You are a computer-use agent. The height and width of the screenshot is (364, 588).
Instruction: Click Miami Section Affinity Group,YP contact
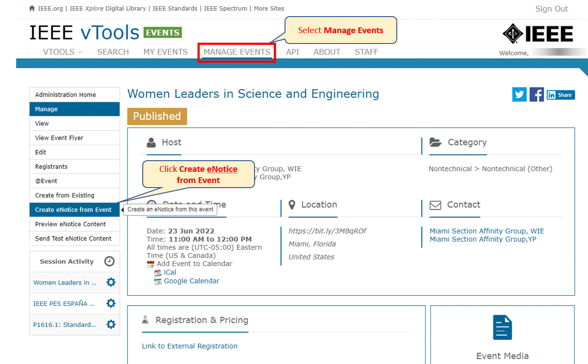tap(483, 239)
